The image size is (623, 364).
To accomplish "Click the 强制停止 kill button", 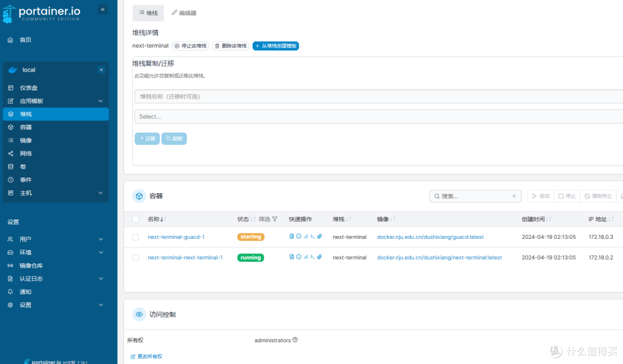I will (x=598, y=196).
